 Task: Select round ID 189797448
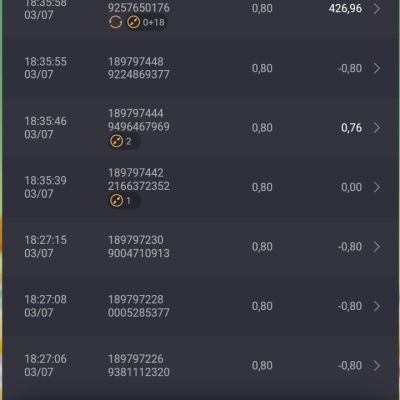click(136, 62)
